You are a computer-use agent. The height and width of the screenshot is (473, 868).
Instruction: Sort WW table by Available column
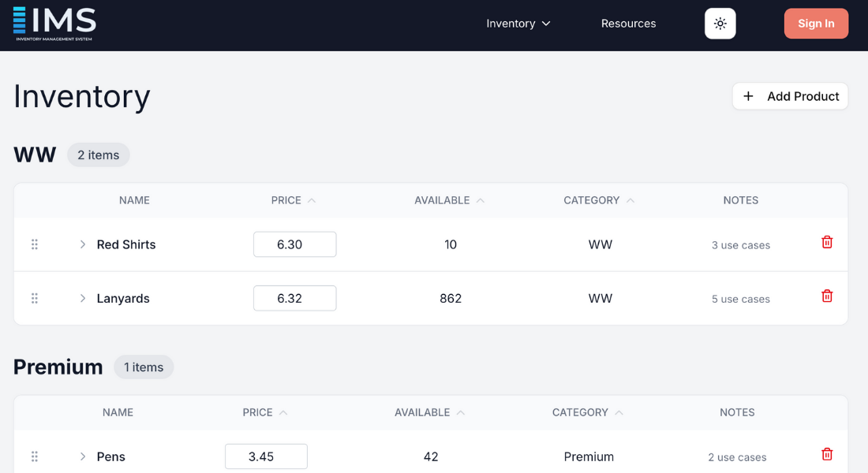tap(448, 200)
